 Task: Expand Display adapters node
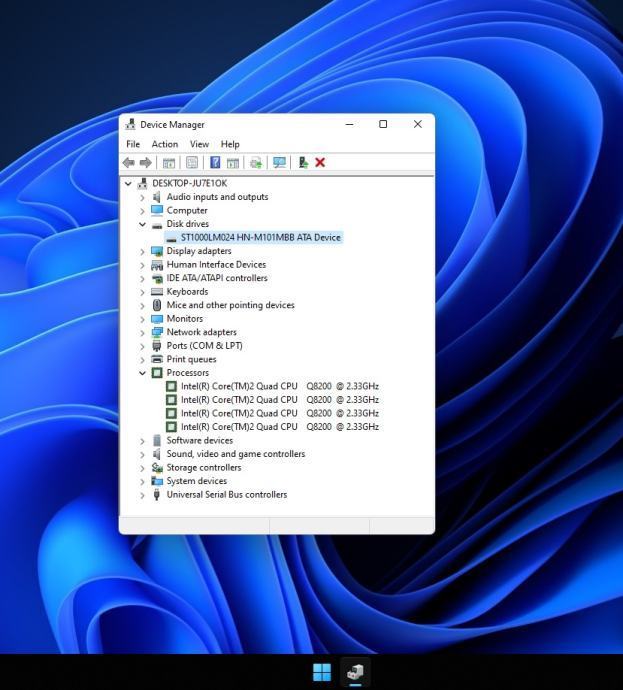point(143,251)
